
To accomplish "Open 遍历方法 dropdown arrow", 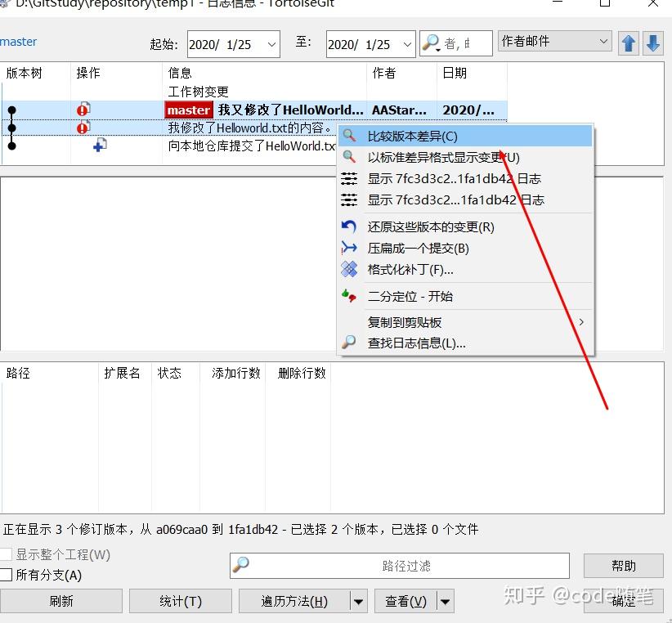I will [x=358, y=601].
